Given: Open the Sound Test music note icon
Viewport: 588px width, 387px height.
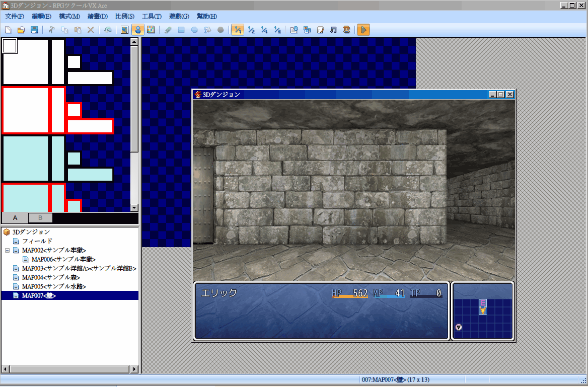Looking at the screenshot, I should 333,30.
